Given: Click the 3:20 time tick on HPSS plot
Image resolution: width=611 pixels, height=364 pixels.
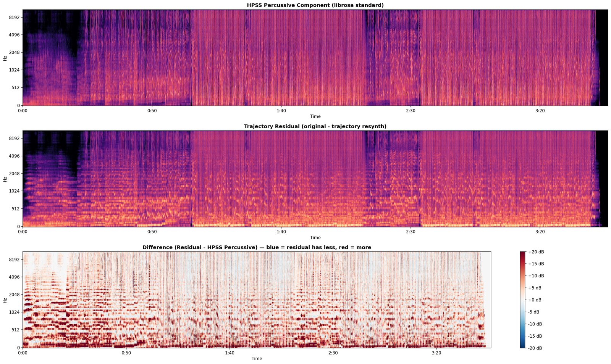Looking at the screenshot, I should (x=540, y=111).
